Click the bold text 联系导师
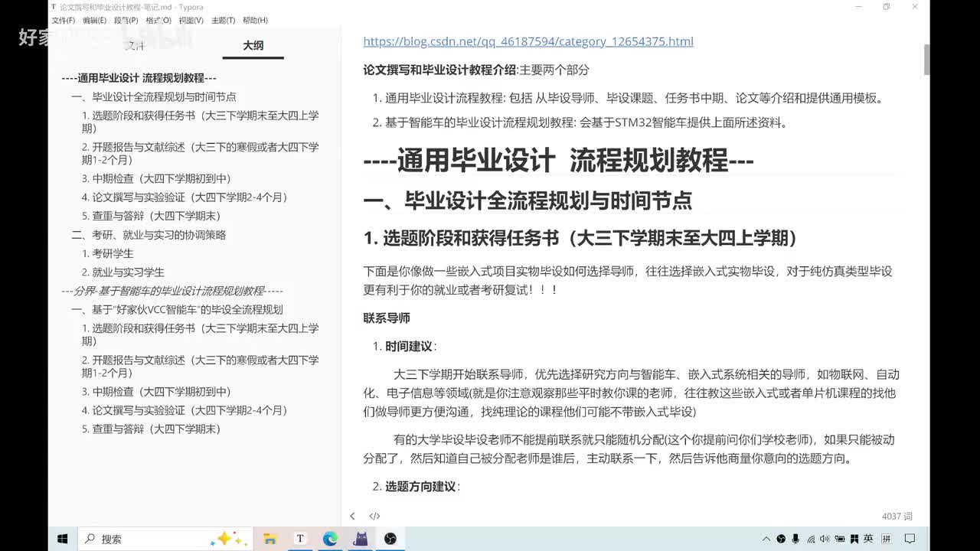The width and height of the screenshot is (980, 551). point(387,318)
